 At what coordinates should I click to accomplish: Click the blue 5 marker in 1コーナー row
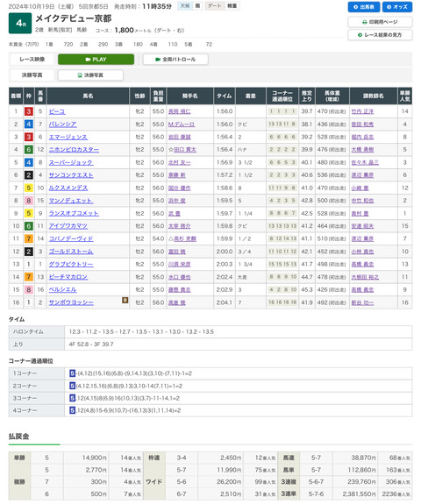tap(73, 373)
